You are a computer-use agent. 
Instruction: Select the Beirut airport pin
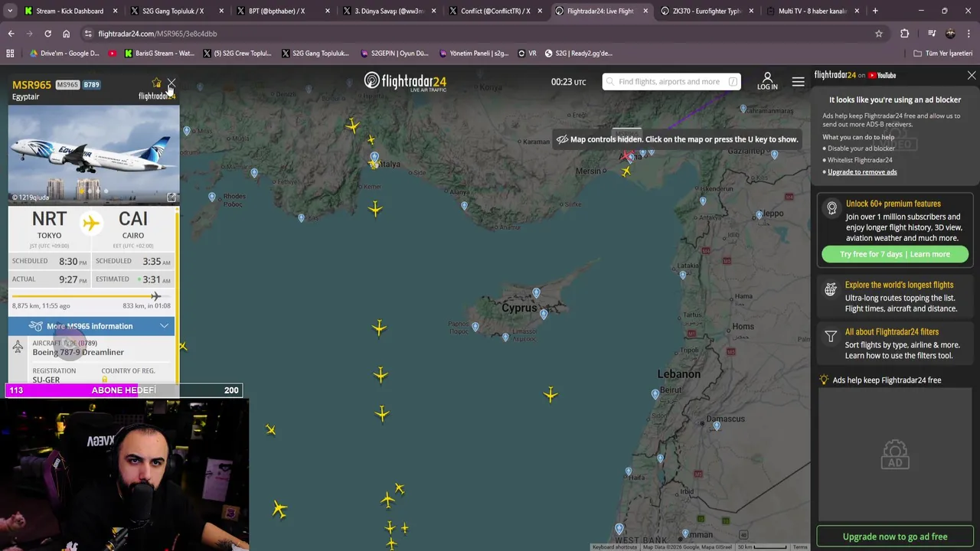(x=655, y=394)
